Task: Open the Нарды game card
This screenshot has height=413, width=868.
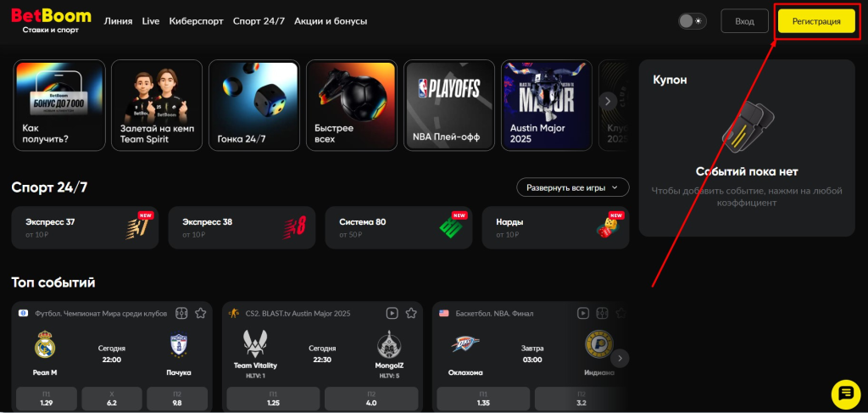Action: click(x=556, y=227)
